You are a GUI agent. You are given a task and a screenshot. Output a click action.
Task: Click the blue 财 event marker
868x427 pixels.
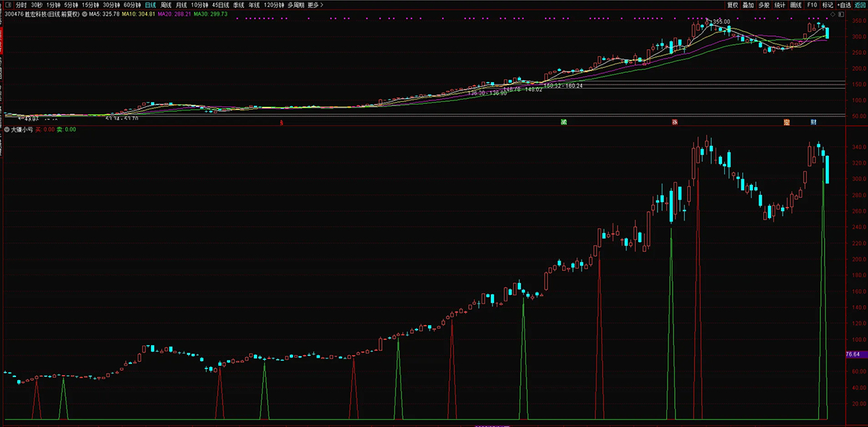pos(813,121)
